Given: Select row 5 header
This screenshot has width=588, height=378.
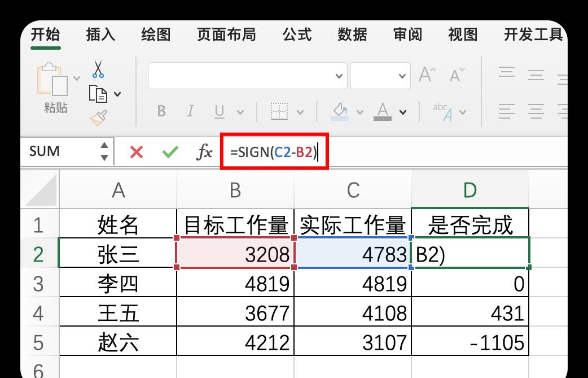Looking at the screenshot, I should 40,342.
